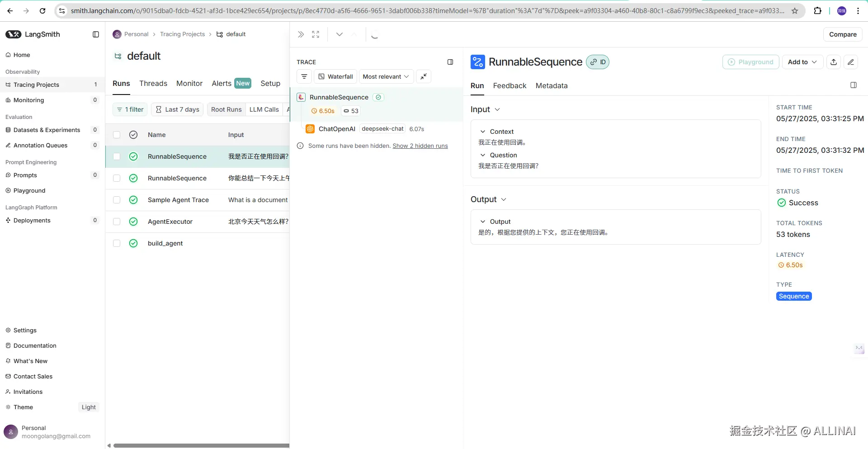Image resolution: width=868 pixels, height=449 pixels.
Task: Collapse the trace peek panel double-chevron
Action: [x=301, y=34]
